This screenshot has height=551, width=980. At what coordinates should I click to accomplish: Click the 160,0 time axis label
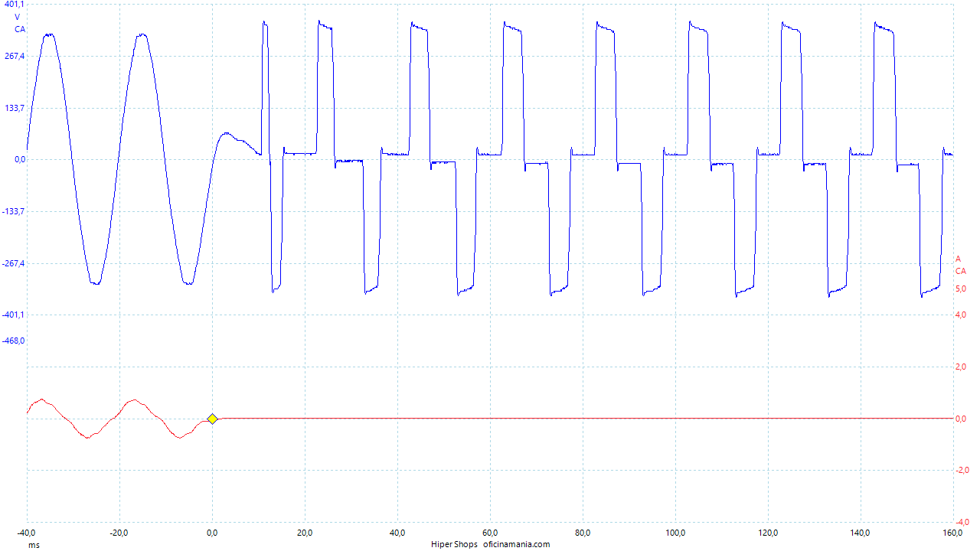click(953, 533)
